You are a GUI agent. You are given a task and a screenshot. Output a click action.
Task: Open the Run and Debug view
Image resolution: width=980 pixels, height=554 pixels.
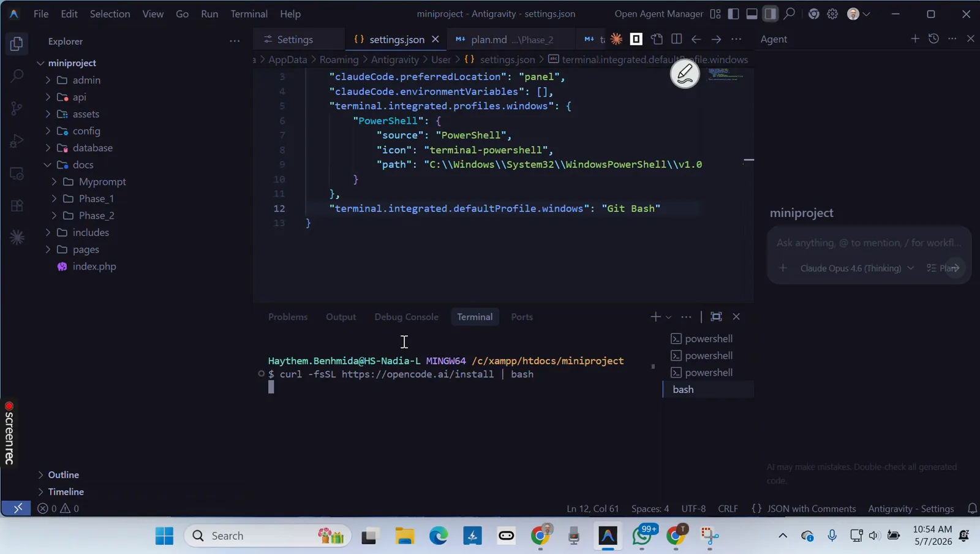[17, 141]
